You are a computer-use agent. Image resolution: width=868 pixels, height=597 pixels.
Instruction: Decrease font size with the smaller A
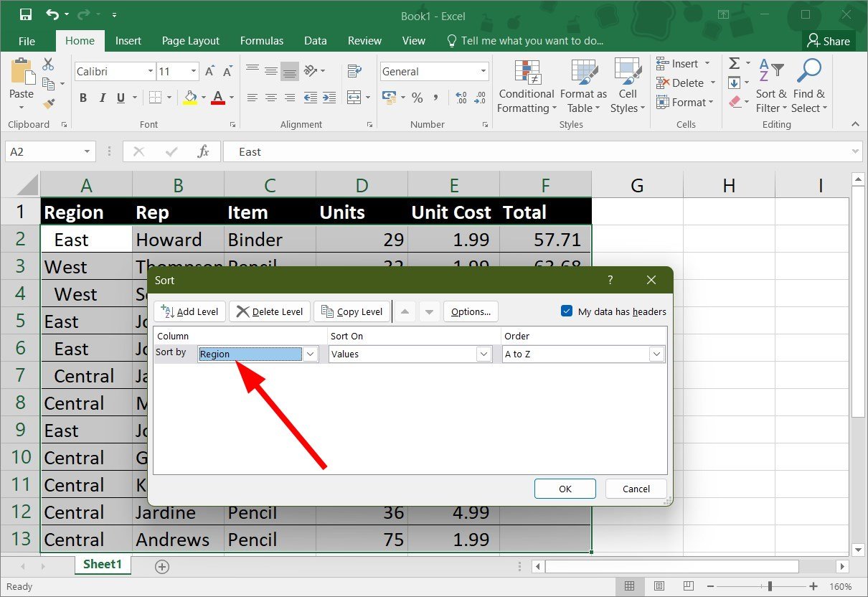[227, 72]
